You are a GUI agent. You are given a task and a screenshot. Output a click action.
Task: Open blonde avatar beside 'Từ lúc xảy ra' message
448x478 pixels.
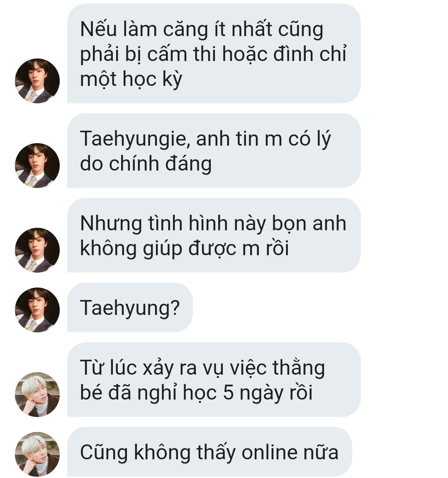(x=37, y=395)
